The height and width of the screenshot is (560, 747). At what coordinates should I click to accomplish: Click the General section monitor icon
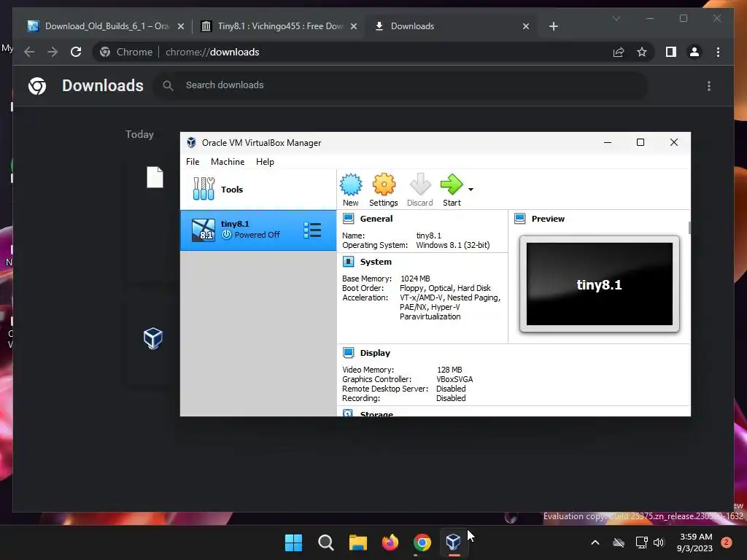tap(348, 219)
